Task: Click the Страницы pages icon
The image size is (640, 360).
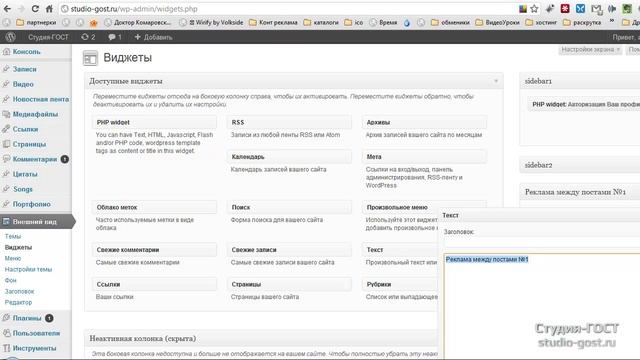Action: tap(6, 144)
